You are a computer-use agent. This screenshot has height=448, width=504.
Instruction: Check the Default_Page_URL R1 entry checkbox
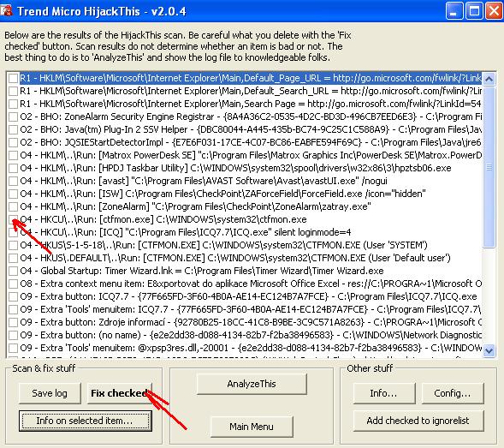coord(13,78)
